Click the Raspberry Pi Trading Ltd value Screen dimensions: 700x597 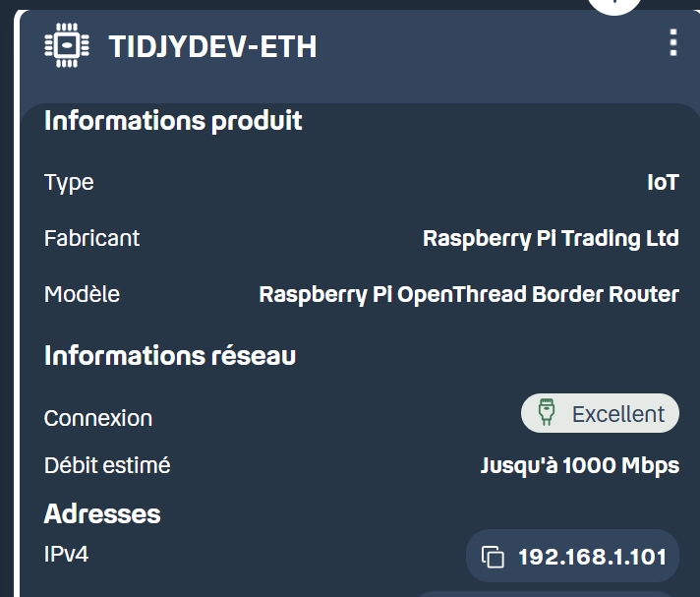[551, 238]
